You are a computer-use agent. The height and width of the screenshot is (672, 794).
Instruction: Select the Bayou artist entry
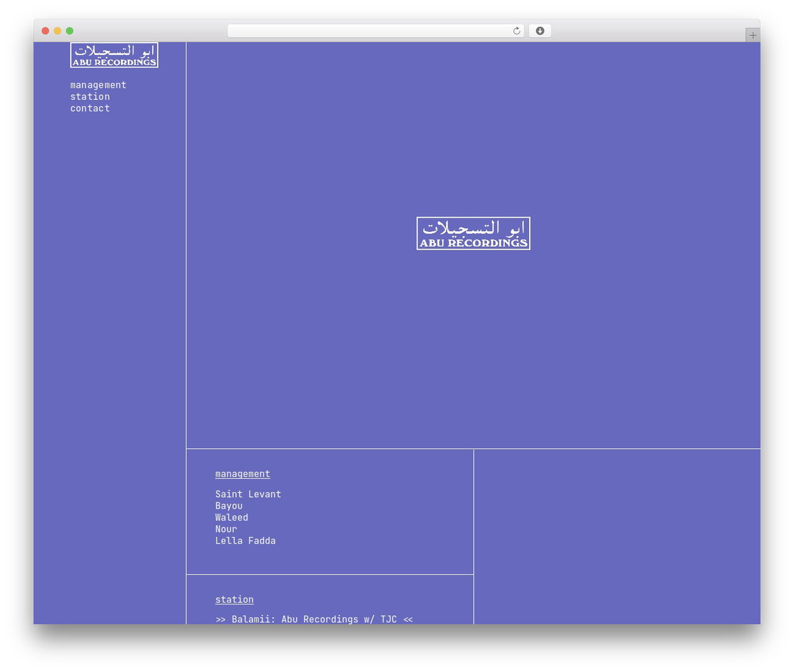pyautogui.click(x=229, y=506)
